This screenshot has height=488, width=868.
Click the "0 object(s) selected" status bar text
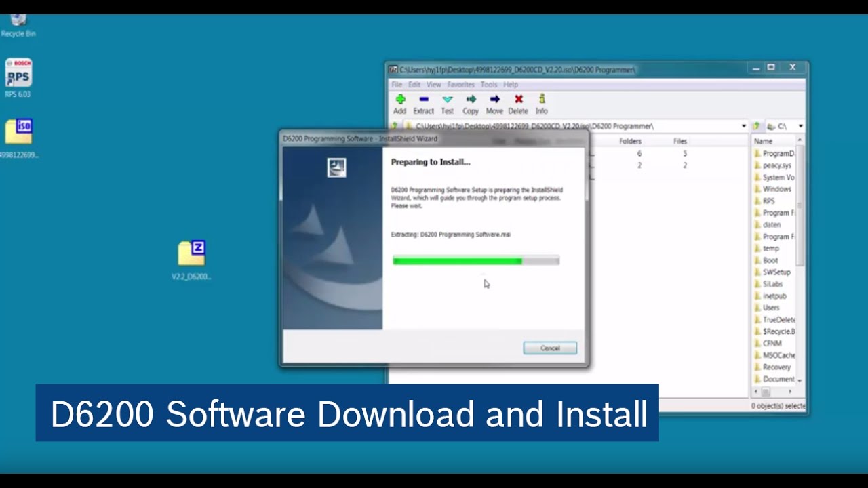coord(778,405)
